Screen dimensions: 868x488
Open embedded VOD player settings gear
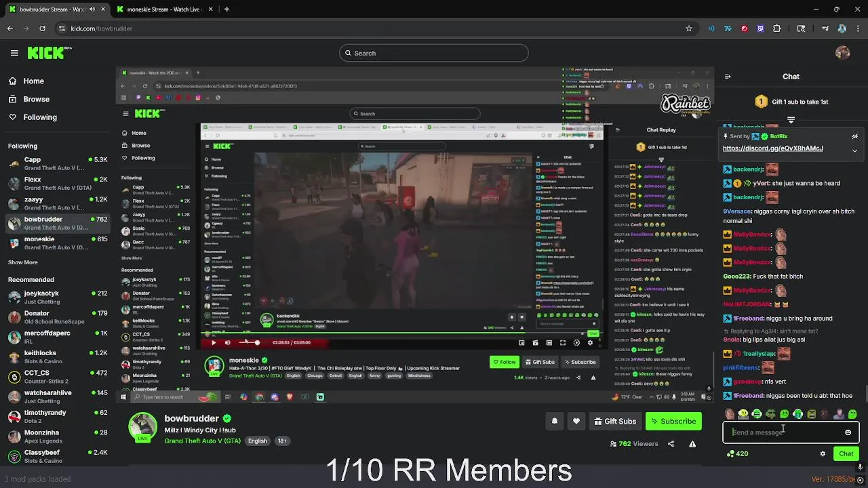[589, 343]
